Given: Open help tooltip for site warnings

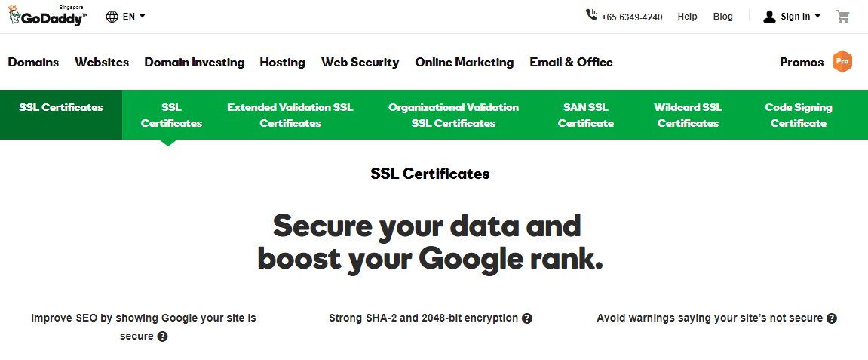Looking at the screenshot, I should 831,318.
